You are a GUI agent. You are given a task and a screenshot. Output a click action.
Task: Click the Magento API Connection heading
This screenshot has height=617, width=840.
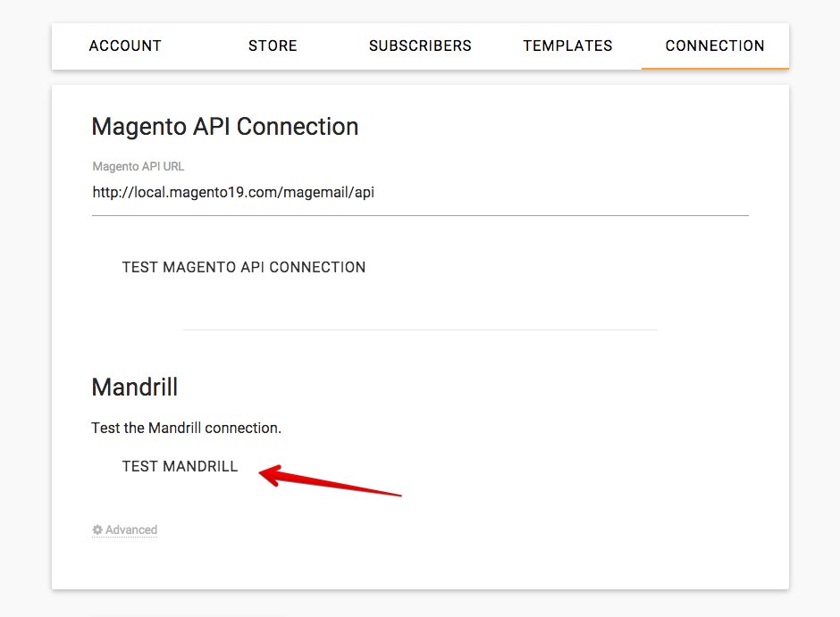pyautogui.click(x=225, y=127)
